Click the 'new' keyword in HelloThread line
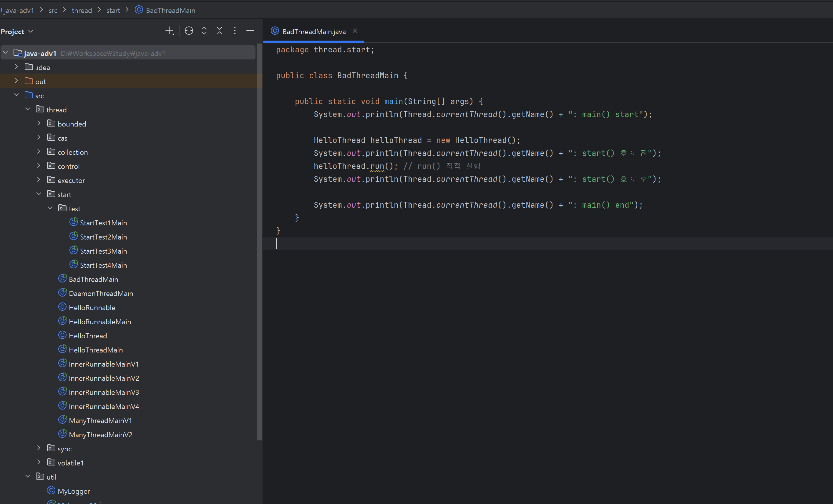 click(443, 140)
